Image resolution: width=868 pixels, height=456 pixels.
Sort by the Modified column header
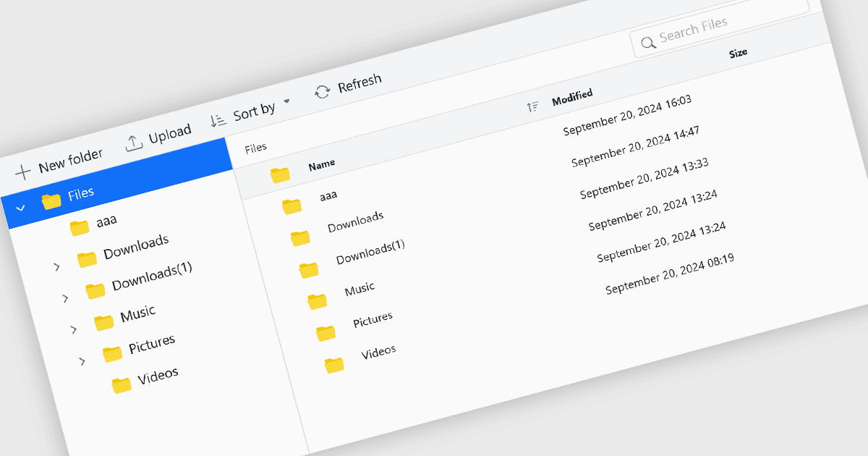[x=572, y=97]
